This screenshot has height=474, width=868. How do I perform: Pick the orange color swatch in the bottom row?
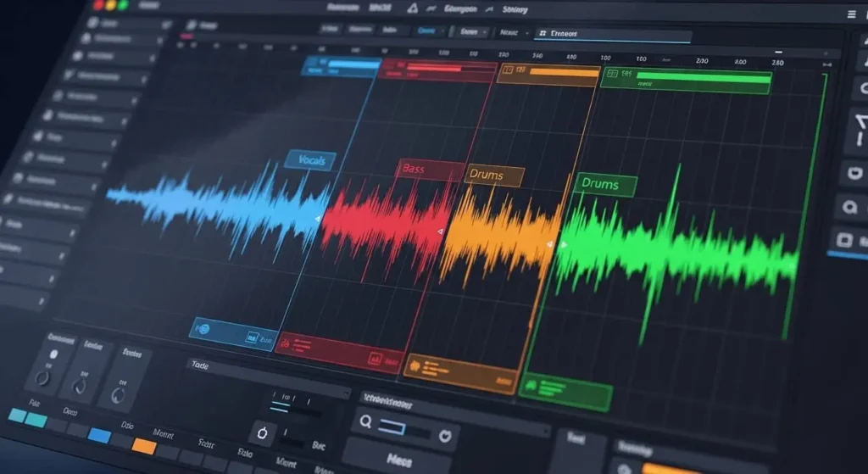click(x=144, y=446)
